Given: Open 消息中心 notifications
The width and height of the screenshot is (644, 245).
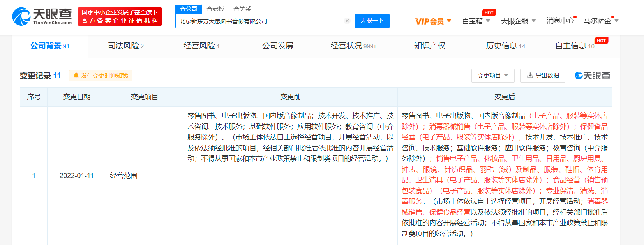Looking at the screenshot, I should coord(560,21).
